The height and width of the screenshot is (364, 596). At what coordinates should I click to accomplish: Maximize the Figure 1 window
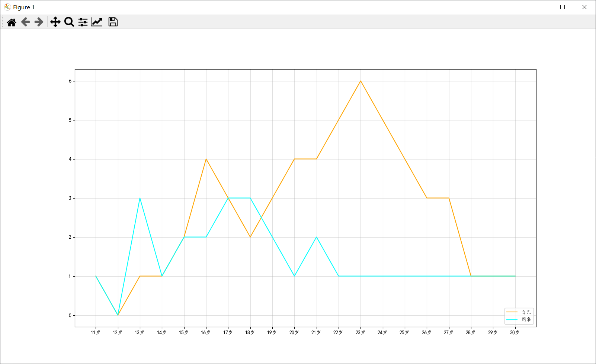click(563, 7)
